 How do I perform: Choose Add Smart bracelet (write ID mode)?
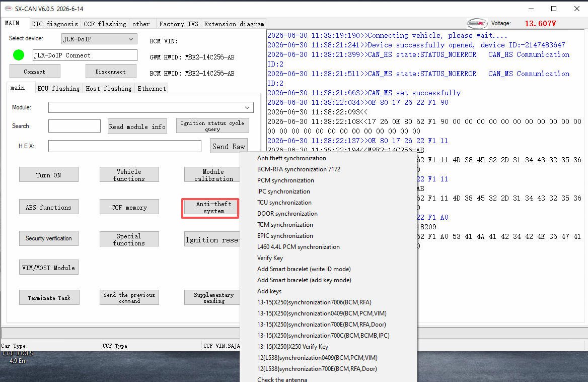tap(329, 269)
